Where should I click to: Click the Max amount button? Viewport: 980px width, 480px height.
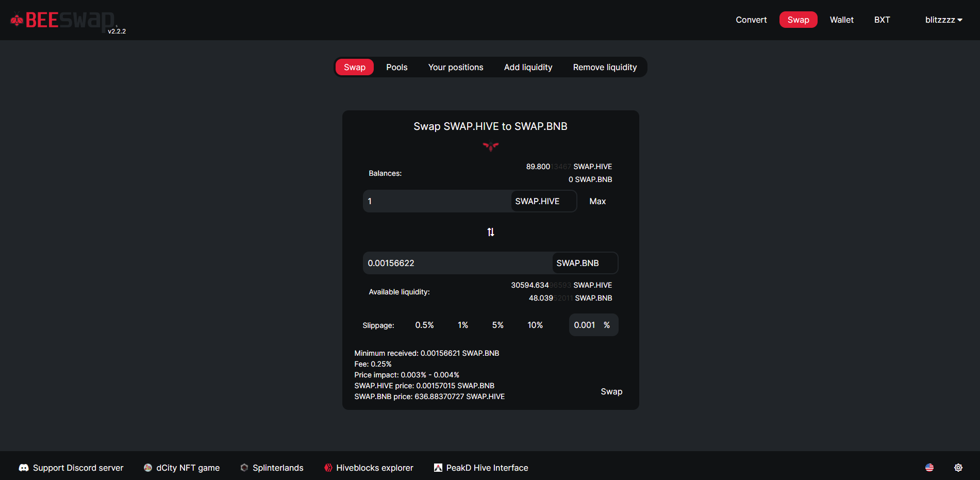(x=597, y=201)
